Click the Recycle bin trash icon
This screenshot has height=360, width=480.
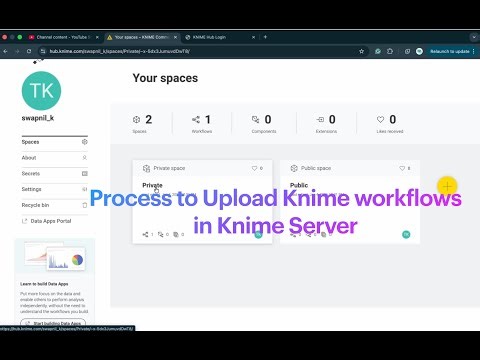coord(85,205)
